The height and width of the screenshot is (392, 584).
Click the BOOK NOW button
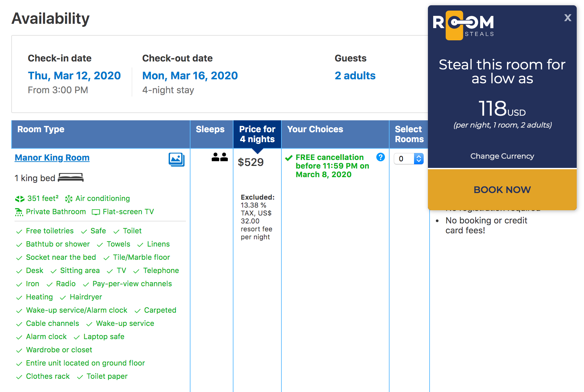502,189
